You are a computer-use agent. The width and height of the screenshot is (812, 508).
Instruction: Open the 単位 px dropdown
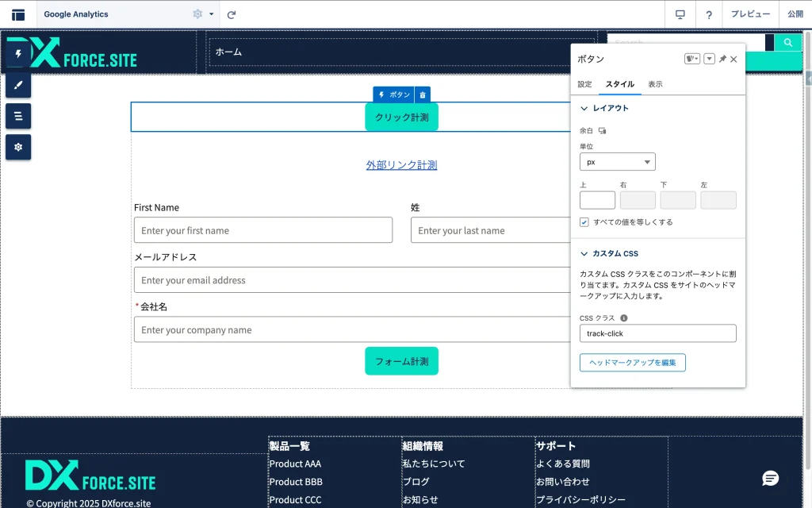point(617,162)
